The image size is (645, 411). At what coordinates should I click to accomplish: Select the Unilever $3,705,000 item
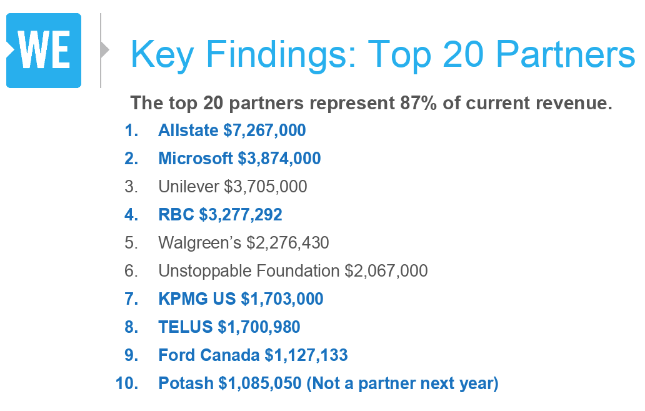(x=233, y=187)
